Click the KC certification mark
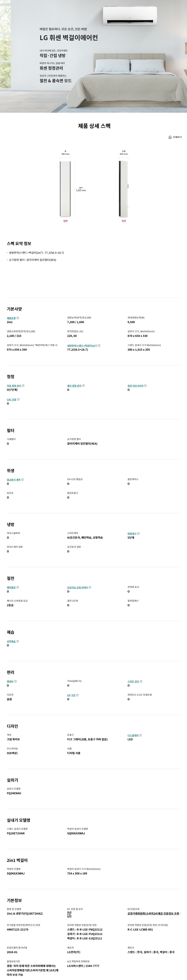This screenshot has height=980, width=187. [x=69, y=915]
